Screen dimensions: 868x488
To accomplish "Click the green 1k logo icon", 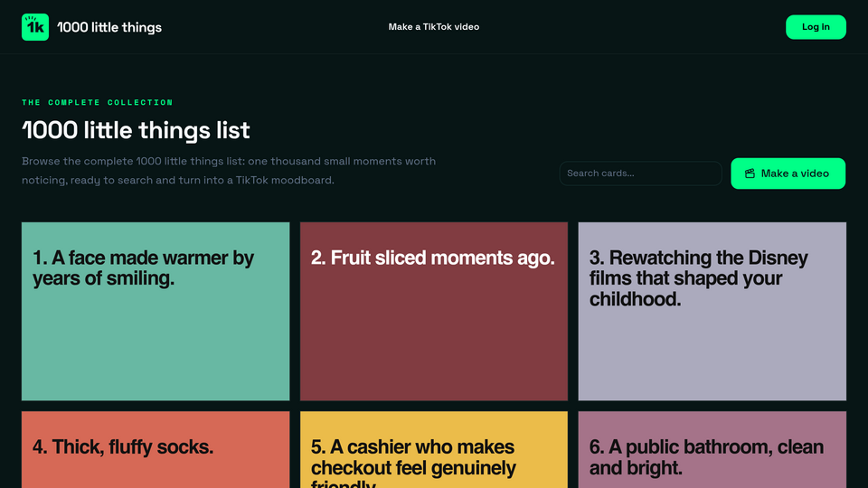I will (35, 27).
